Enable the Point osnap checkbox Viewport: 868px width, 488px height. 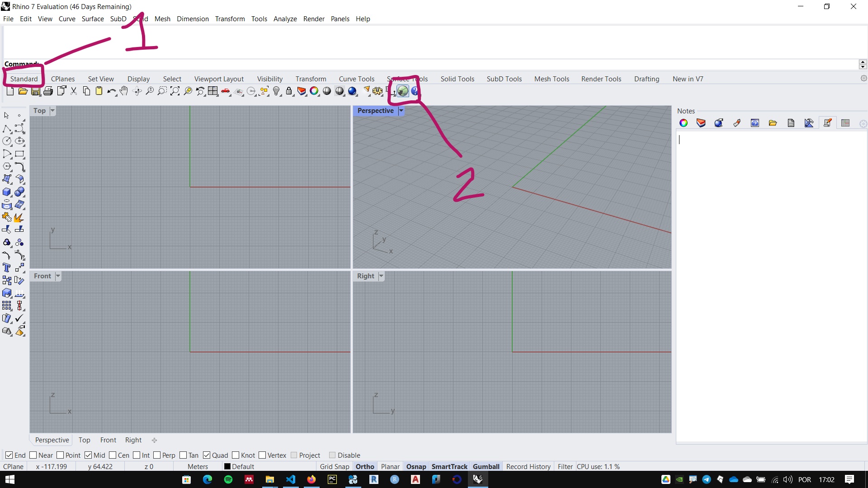pyautogui.click(x=60, y=455)
